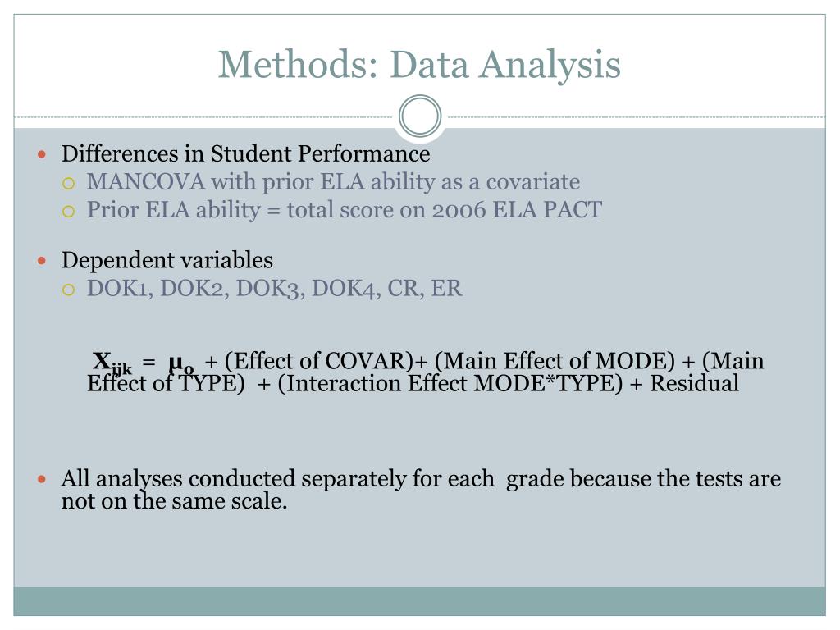Image resolution: width=840 pixels, height=630 pixels.
Task: Select the slide title Methods: Data Analysis
Action: point(419,64)
